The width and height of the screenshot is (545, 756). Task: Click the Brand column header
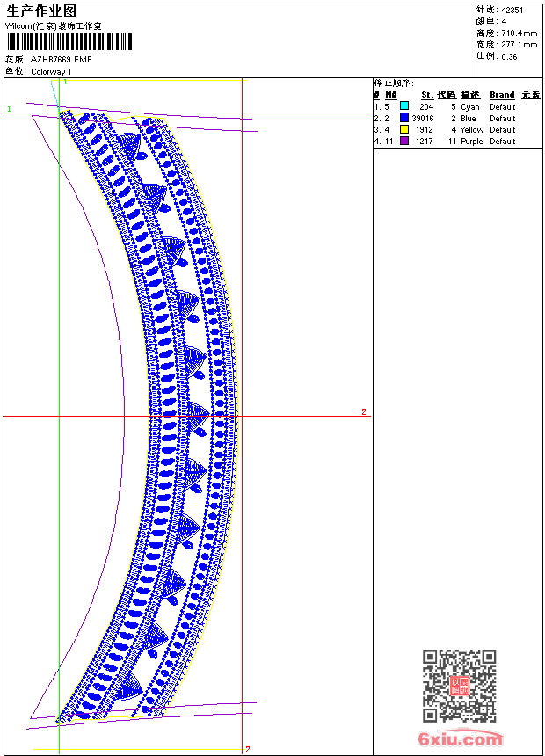pyautogui.click(x=502, y=95)
